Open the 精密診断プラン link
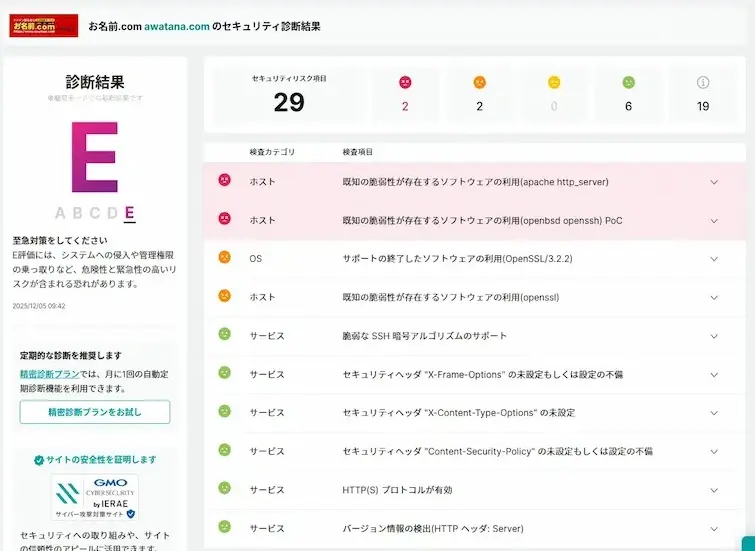 [x=49, y=374]
